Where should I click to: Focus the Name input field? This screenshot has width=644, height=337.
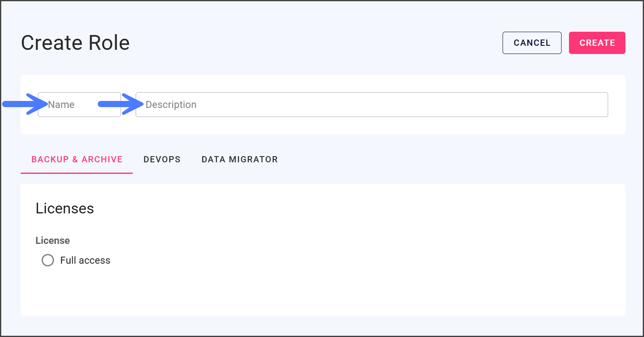coord(82,105)
